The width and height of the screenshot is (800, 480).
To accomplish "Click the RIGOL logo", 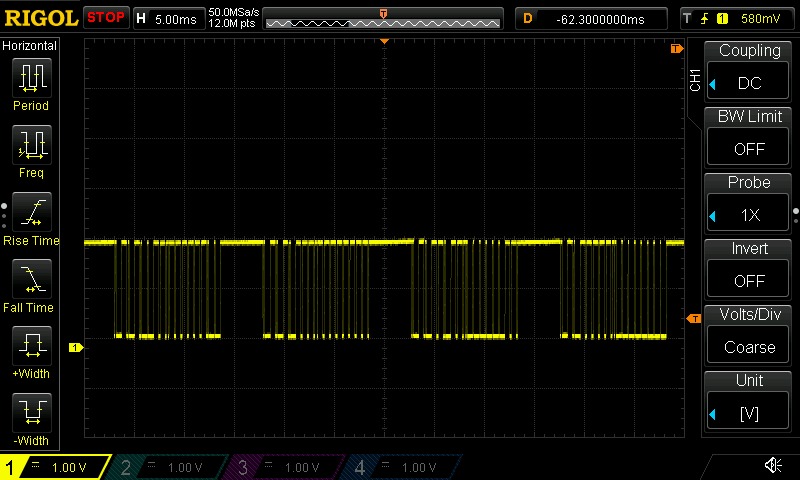I will pyautogui.click(x=40, y=18).
